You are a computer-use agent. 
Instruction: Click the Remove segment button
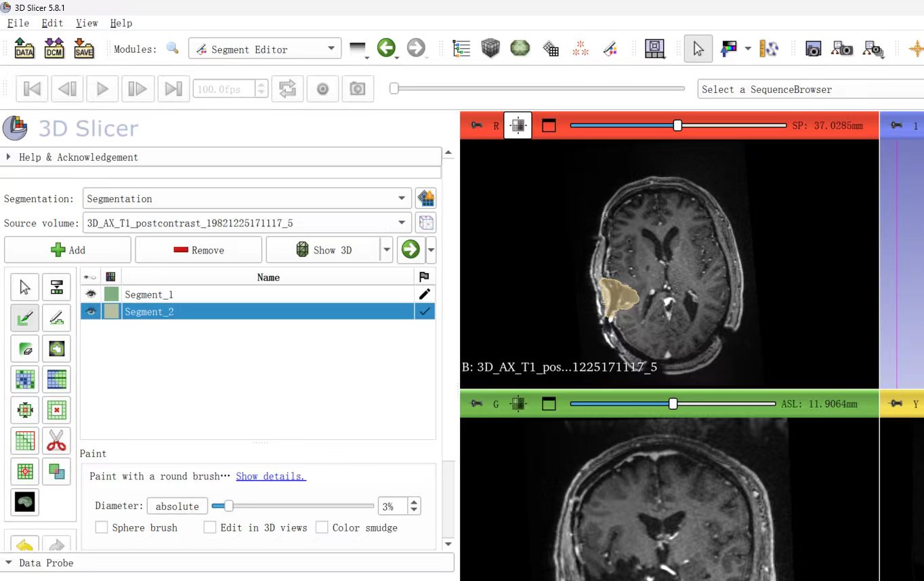pos(198,249)
